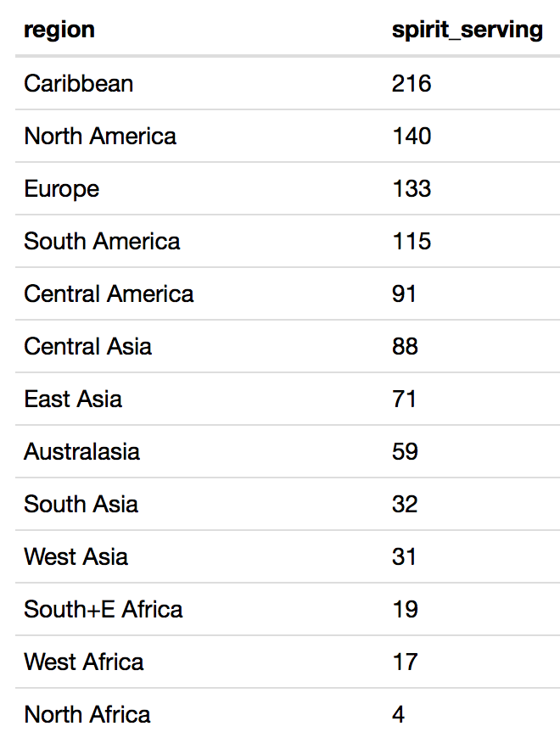Select the South Asia cell
The height and width of the screenshot is (743, 560).
[81, 505]
